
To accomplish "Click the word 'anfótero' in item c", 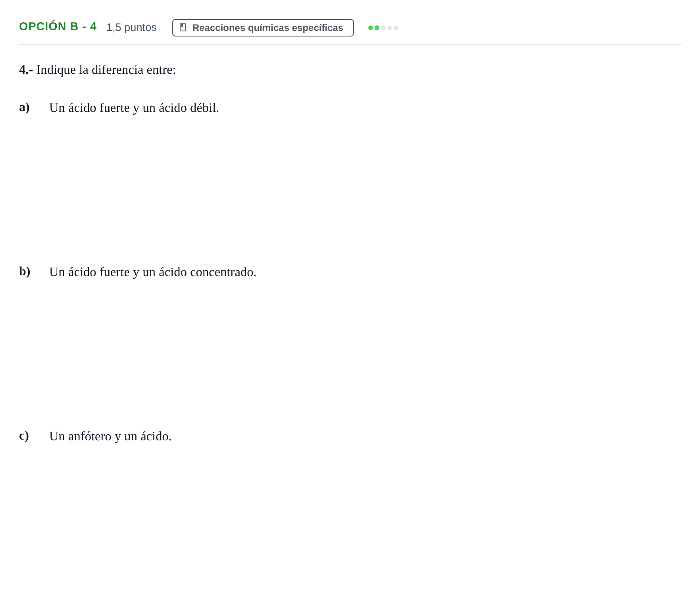I will 90,436.
